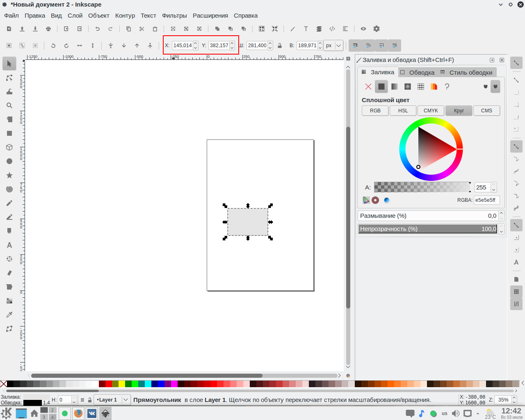
Task: Click the Undo icon in the toolbar
Action: pyautogui.click(x=97, y=29)
